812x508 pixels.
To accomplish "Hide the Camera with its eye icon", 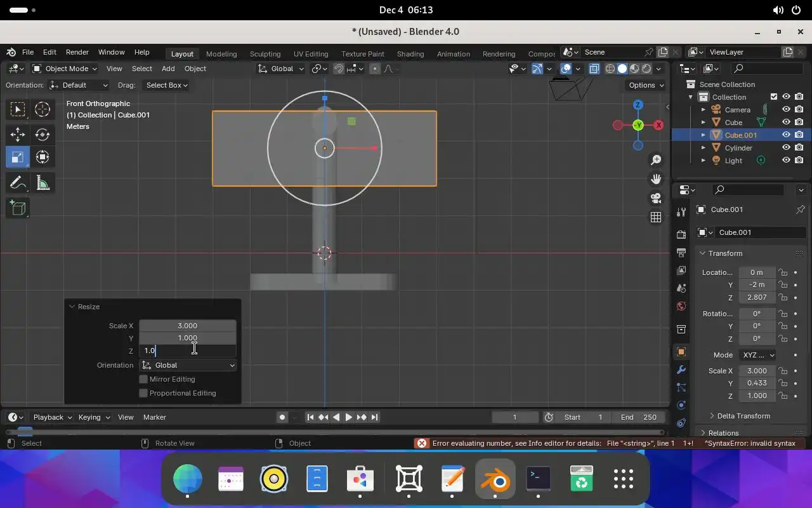I will [786, 110].
